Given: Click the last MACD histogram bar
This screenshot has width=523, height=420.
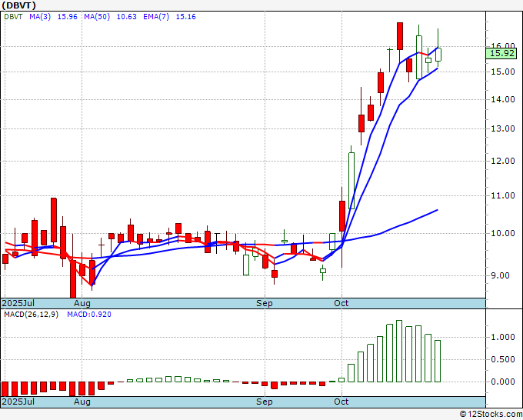Looking at the screenshot, I should pyautogui.click(x=438, y=361).
